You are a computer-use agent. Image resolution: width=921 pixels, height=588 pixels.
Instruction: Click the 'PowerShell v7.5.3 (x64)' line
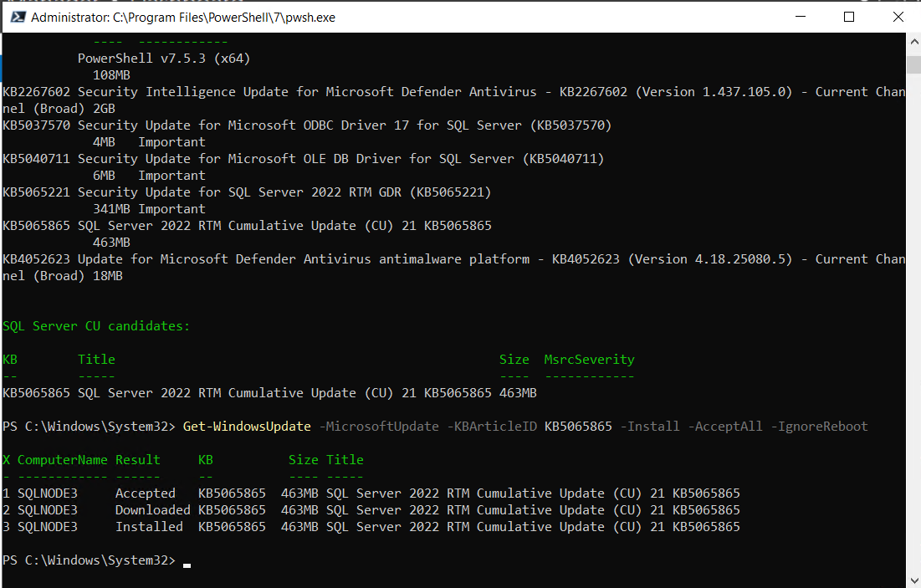click(x=164, y=59)
